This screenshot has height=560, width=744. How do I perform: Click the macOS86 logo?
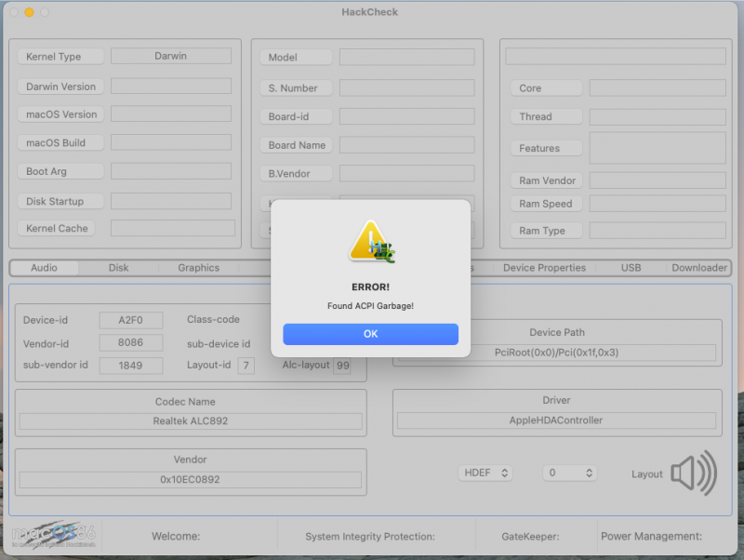pyautogui.click(x=54, y=534)
